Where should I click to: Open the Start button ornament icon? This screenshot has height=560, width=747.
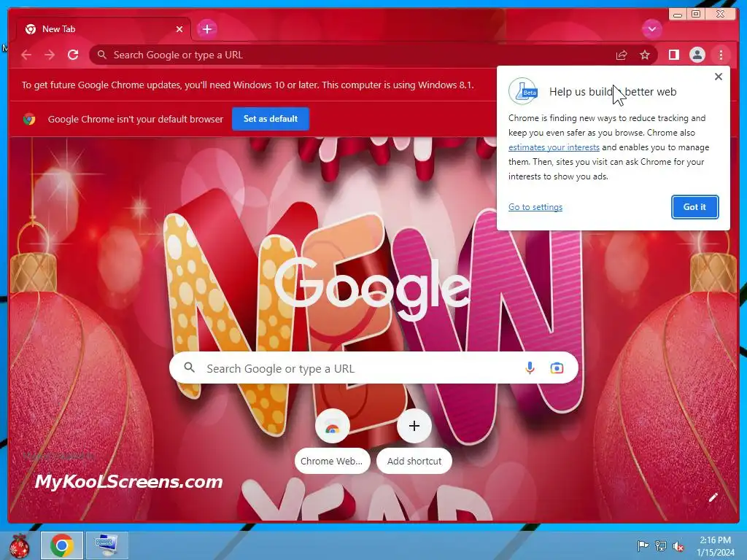pyautogui.click(x=19, y=545)
